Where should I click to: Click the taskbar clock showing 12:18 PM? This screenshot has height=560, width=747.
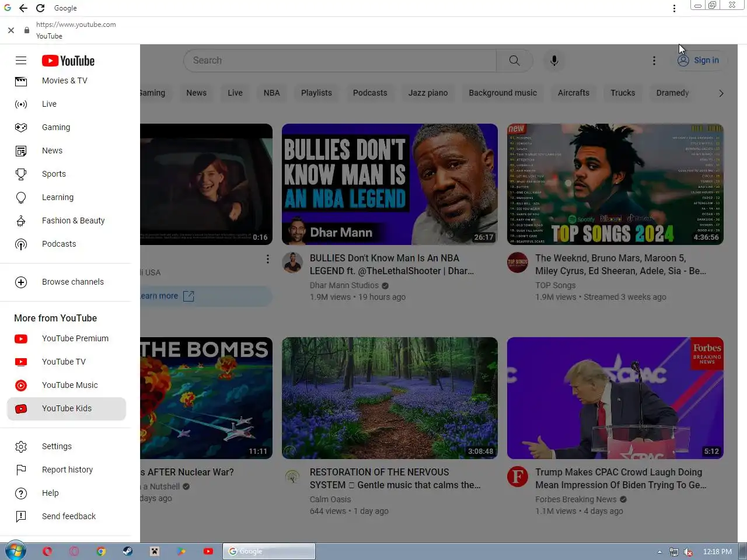click(x=717, y=552)
